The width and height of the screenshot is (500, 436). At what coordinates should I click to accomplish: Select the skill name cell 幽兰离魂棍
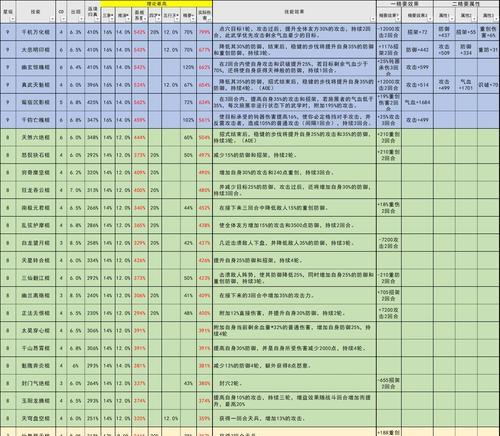tap(35, 295)
